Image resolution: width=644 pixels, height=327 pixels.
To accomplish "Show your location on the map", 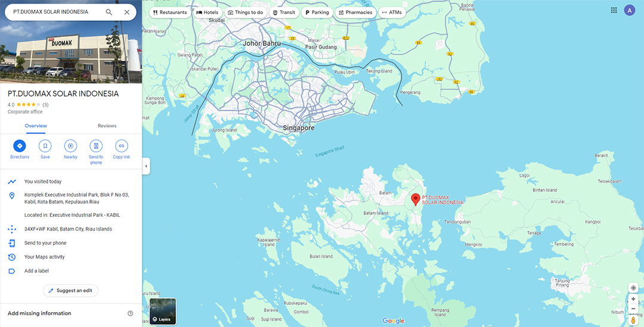I will click(633, 288).
